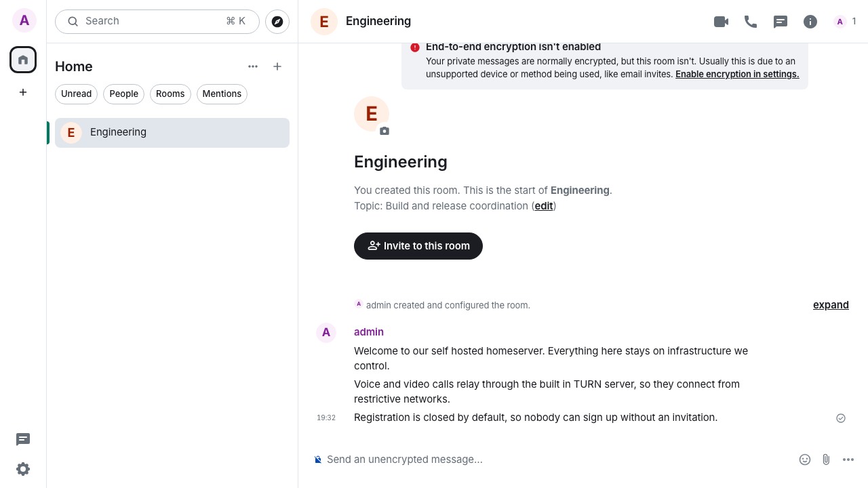Open the emoji picker in the composer
This screenshot has width=868, height=488.
tap(805, 460)
